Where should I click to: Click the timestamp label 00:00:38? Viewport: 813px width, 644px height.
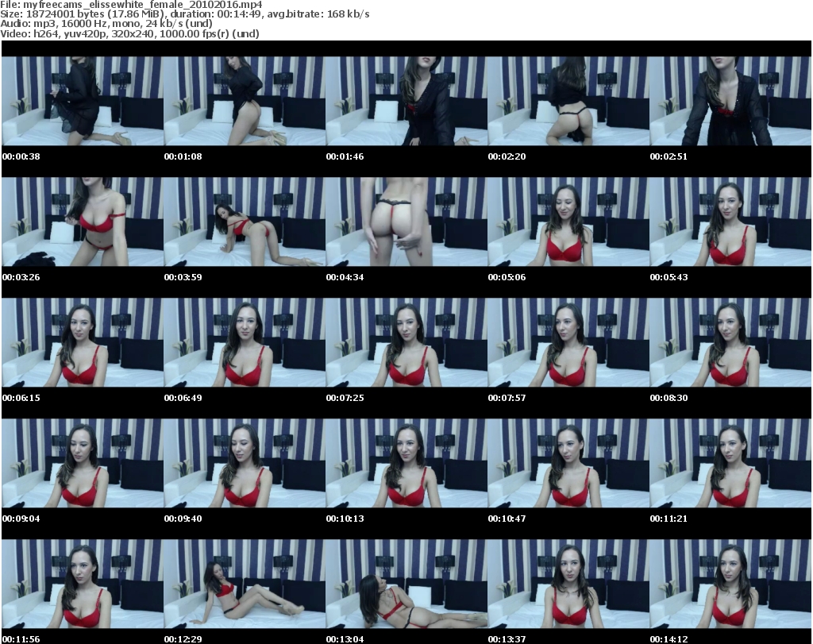click(21, 156)
